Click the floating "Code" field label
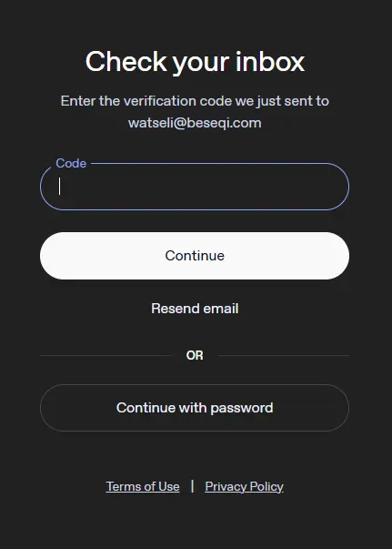The image size is (392, 549). point(71,163)
